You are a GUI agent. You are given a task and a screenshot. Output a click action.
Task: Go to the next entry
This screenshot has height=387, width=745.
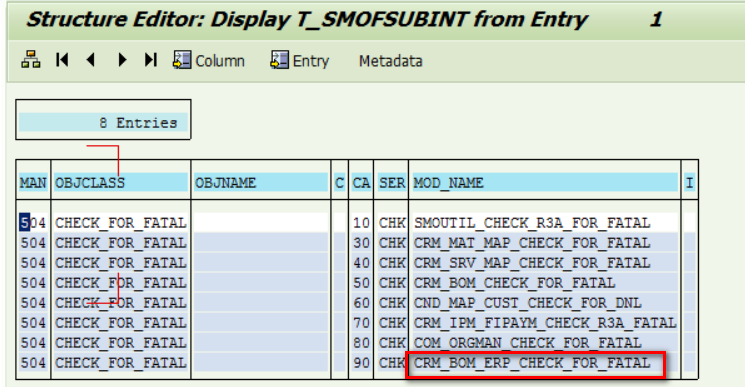coord(122,60)
